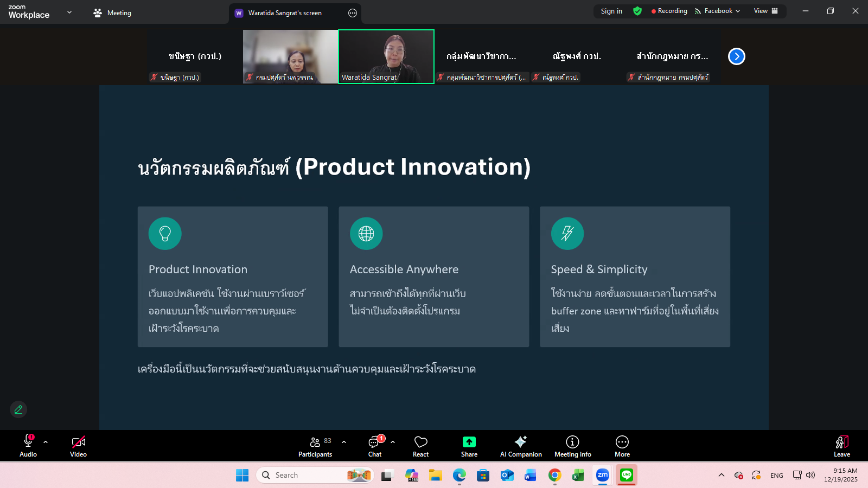Click the Sign in button

point(611,11)
